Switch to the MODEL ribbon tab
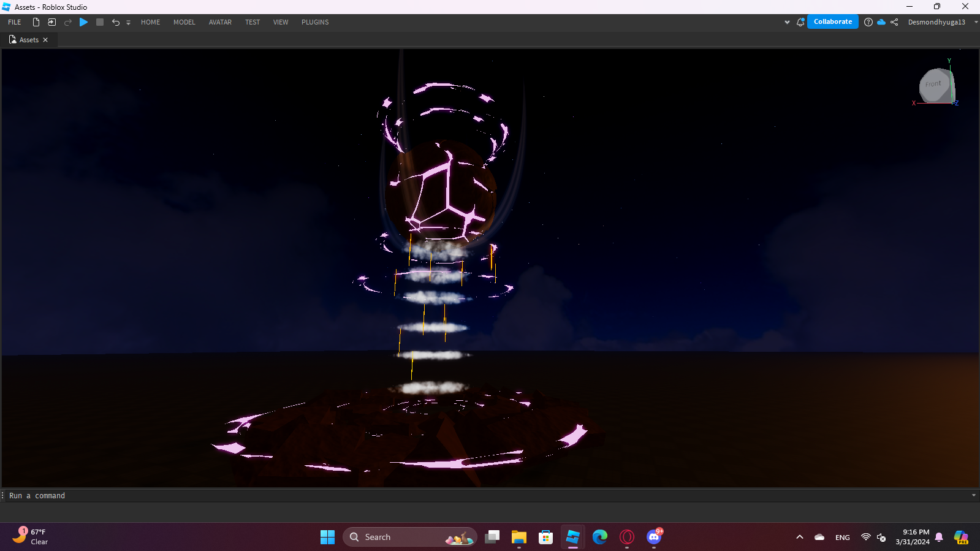Image resolution: width=980 pixels, height=551 pixels. tap(184, 22)
